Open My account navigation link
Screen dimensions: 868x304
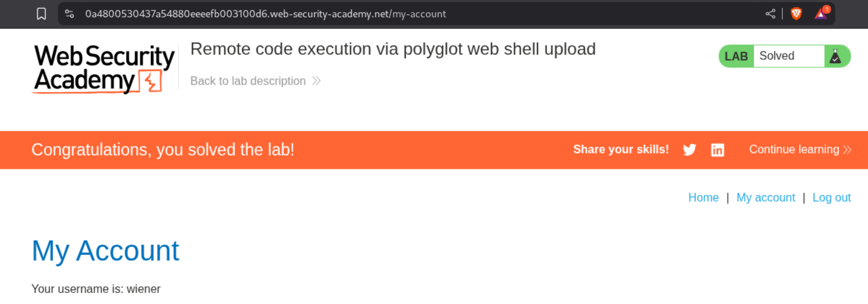point(766,197)
